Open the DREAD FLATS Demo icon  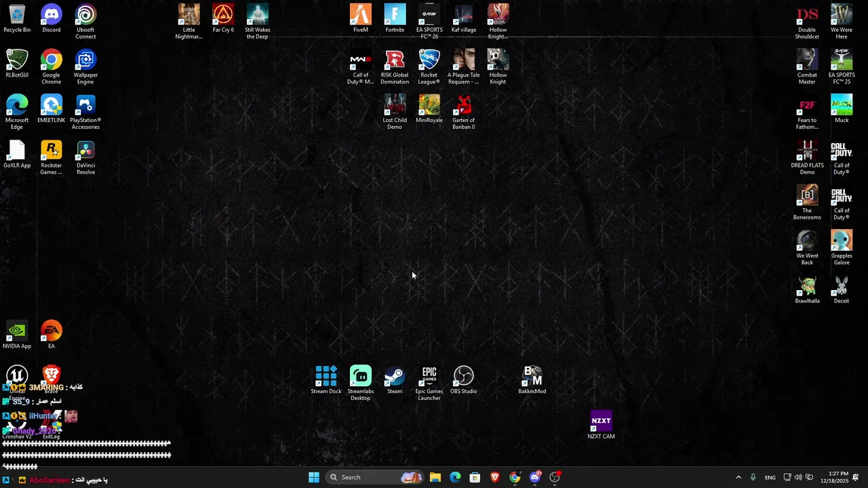click(x=807, y=157)
